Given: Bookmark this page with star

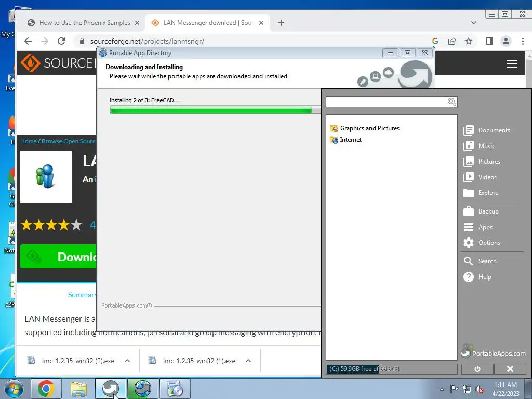Looking at the screenshot, I should 469,41.
